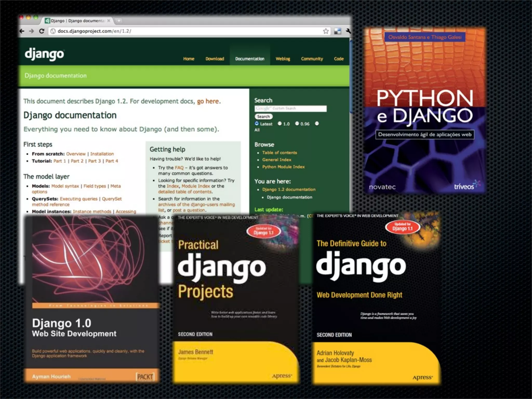Select the Latest version radio button

(257, 124)
